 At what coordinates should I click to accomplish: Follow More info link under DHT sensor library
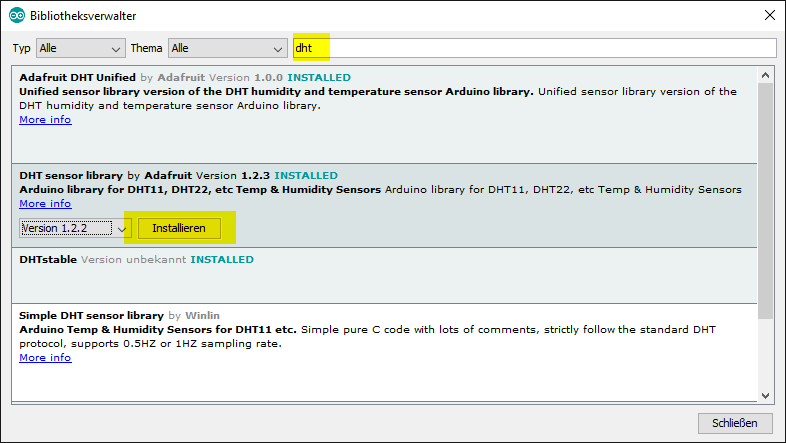click(x=45, y=203)
